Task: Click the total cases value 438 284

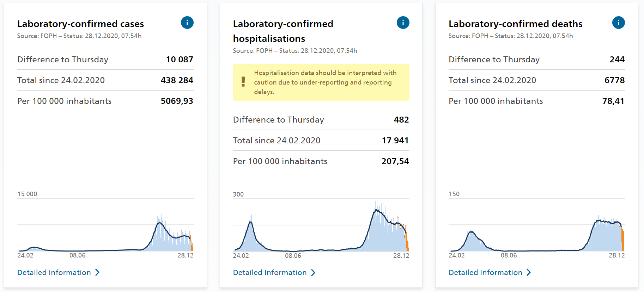Action: pos(177,80)
